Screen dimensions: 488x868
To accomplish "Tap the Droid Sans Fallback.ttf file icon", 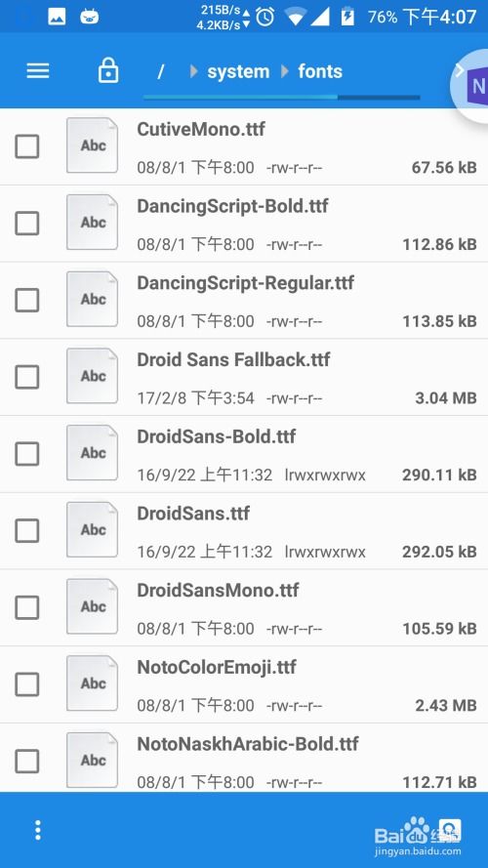I will click(x=92, y=375).
